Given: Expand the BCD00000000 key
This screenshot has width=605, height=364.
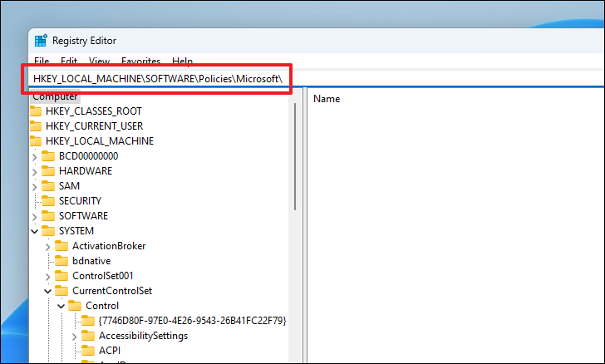Looking at the screenshot, I should pyautogui.click(x=35, y=157).
